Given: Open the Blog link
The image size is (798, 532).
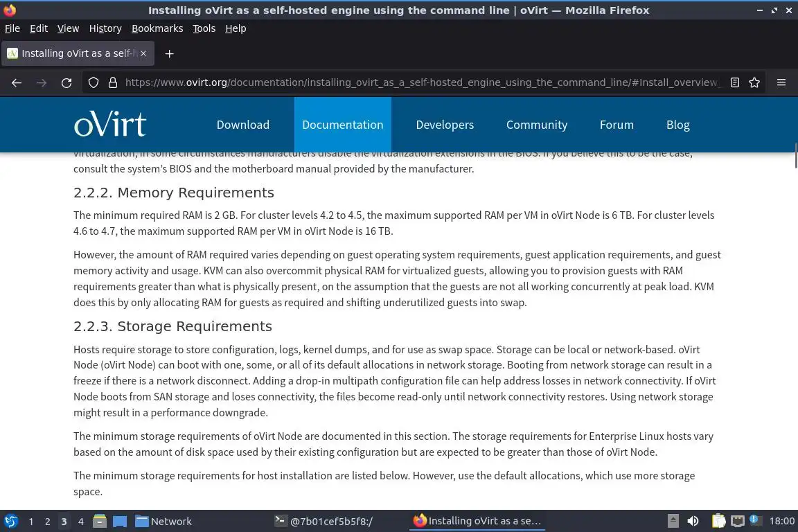Looking at the screenshot, I should click(x=678, y=125).
